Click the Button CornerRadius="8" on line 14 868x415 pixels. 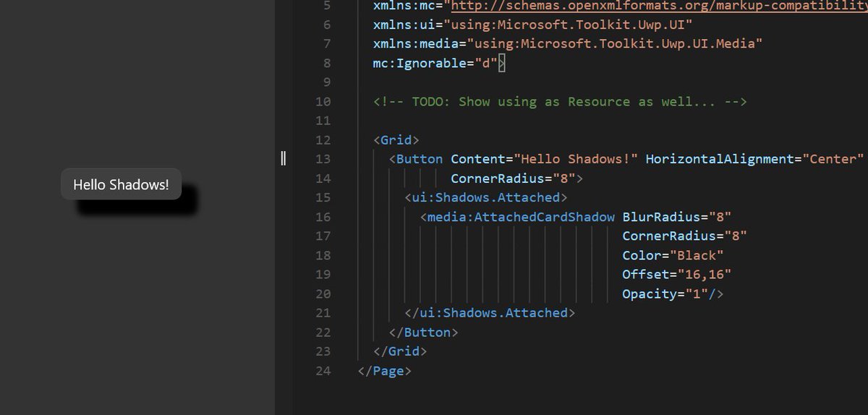point(513,178)
